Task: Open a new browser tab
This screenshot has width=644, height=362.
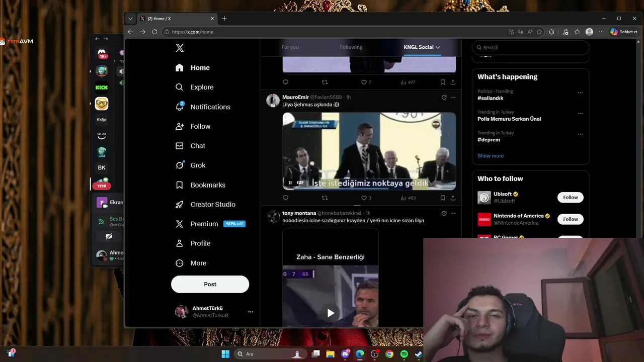Action: [224, 19]
